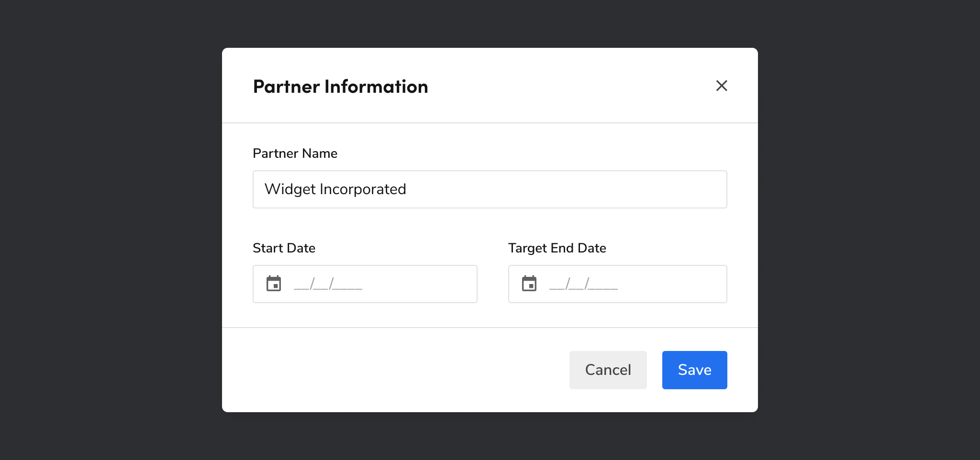Image resolution: width=980 pixels, height=460 pixels.
Task: Click the Target End Date label
Action: tap(557, 248)
